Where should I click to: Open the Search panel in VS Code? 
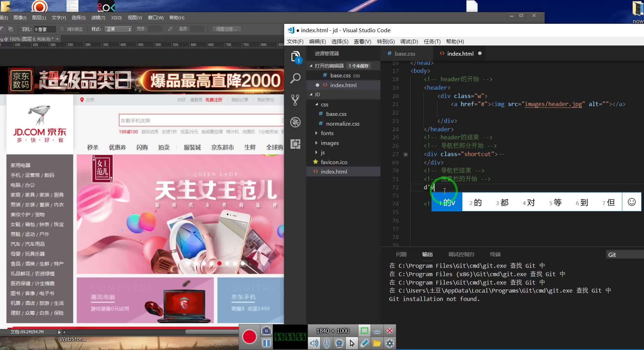[295, 78]
